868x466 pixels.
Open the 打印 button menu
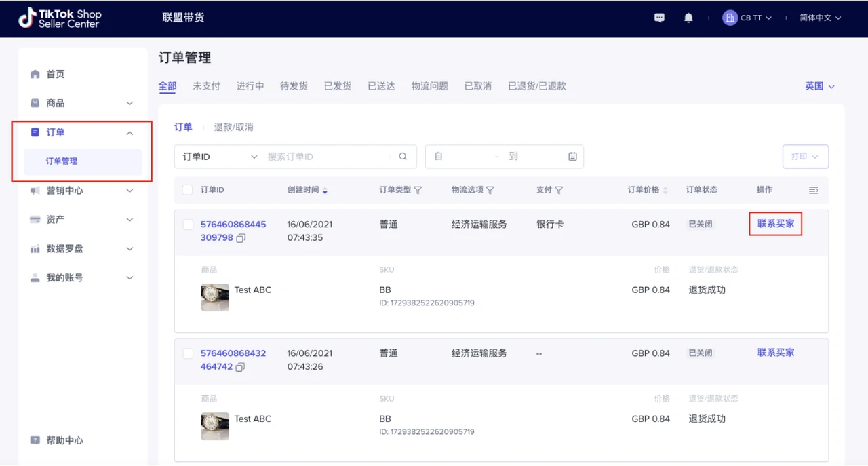pyautogui.click(x=805, y=157)
